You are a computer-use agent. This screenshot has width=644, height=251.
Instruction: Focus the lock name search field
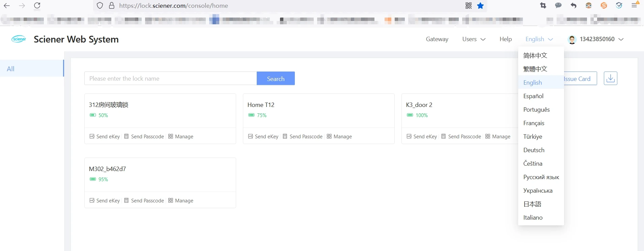(170, 78)
